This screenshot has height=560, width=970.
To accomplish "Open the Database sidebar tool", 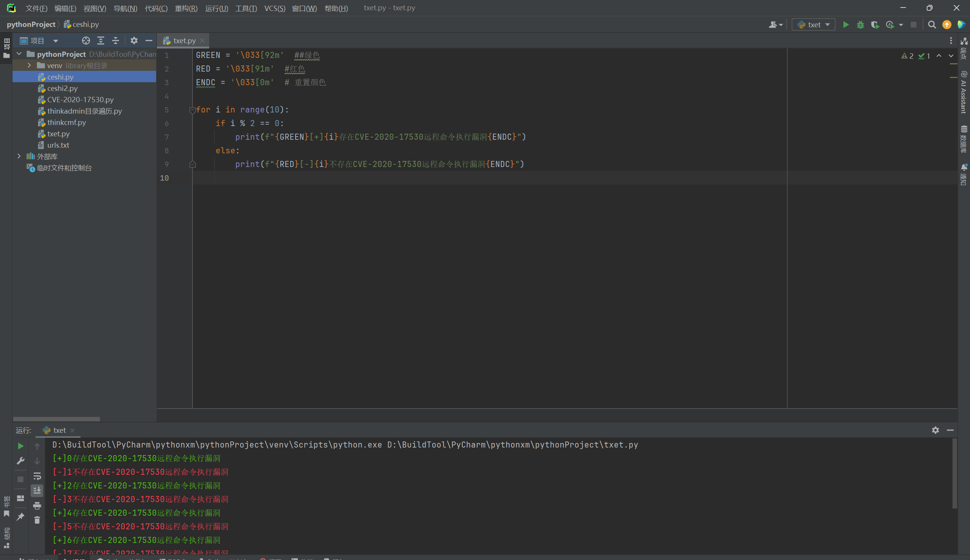I will point(964,139).
